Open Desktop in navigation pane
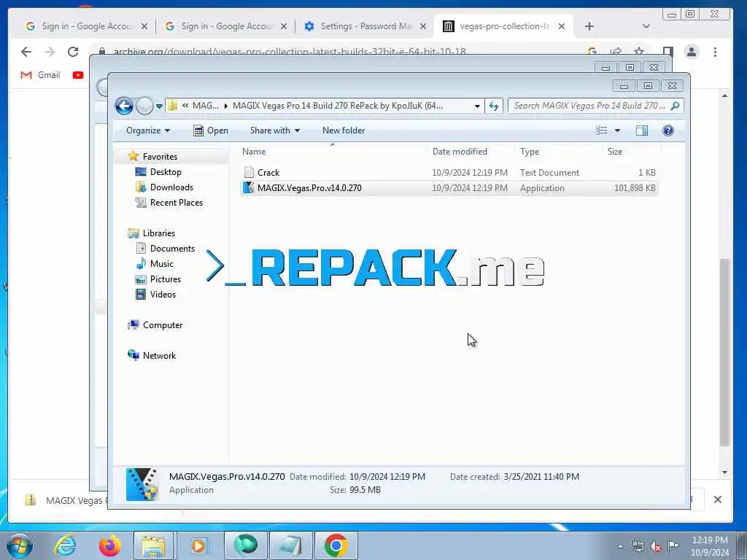 (x=166, y=172)
